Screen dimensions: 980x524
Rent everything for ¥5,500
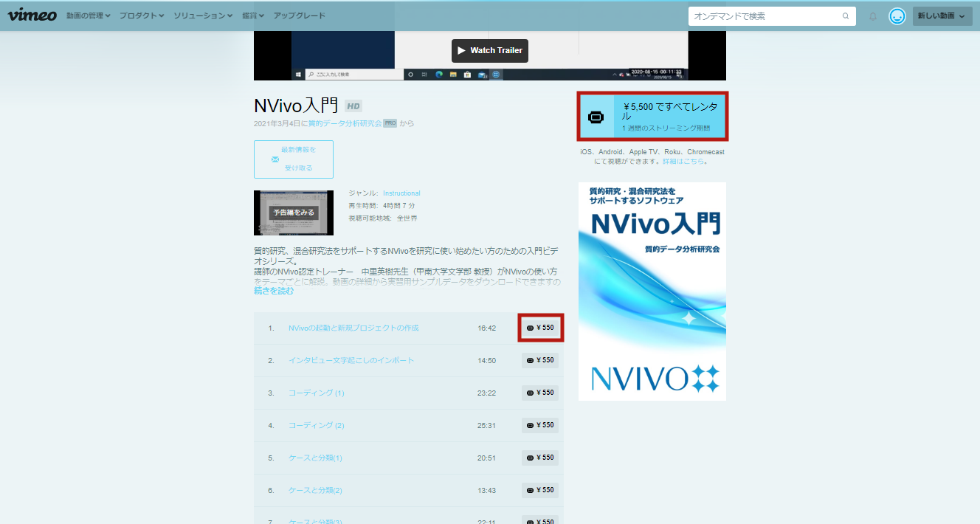click(652, 117)
